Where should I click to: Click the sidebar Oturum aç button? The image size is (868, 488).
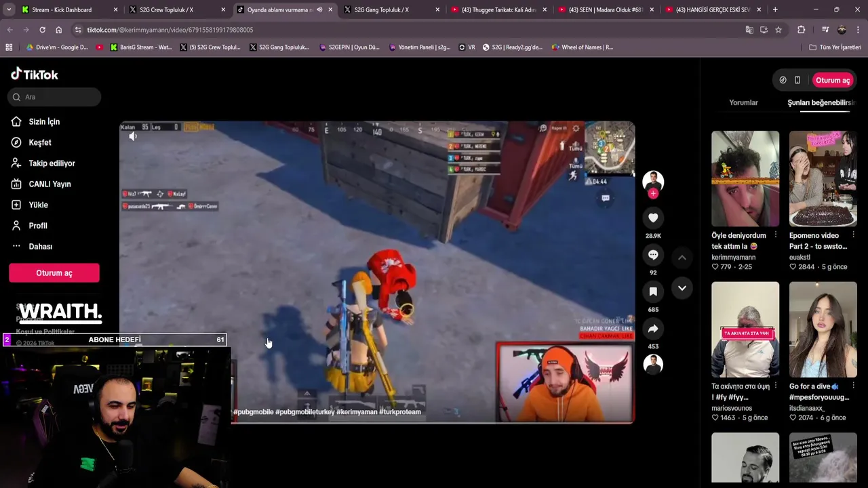[54, 273]
